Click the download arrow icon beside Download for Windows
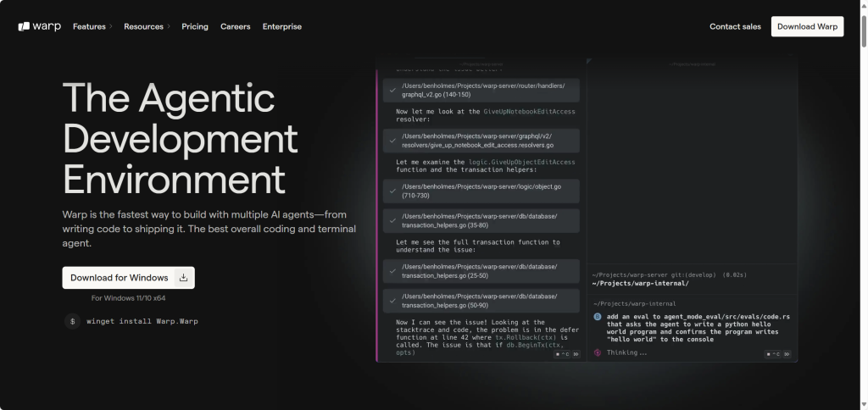 click(x=183, y=278)
